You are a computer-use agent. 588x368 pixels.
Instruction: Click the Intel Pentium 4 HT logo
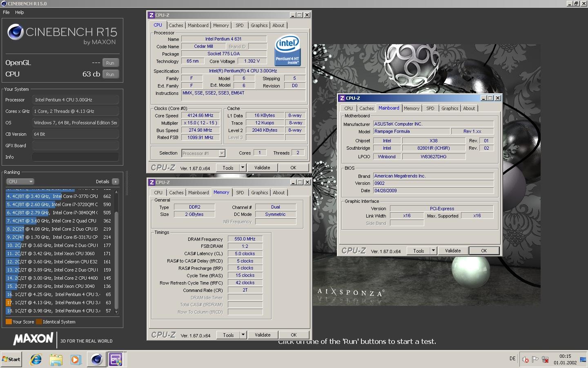(x=287, y=50)
